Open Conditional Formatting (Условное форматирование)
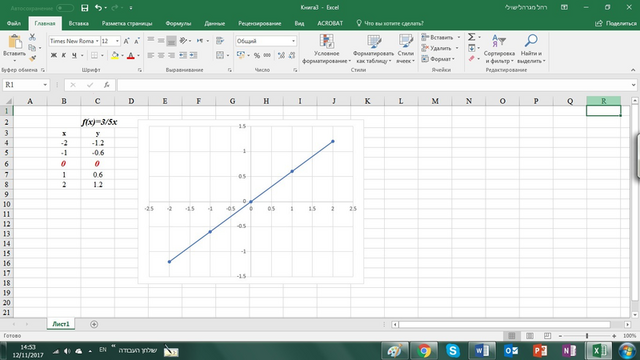The width and height of the screenshot is (640, 360). (327, 49)
